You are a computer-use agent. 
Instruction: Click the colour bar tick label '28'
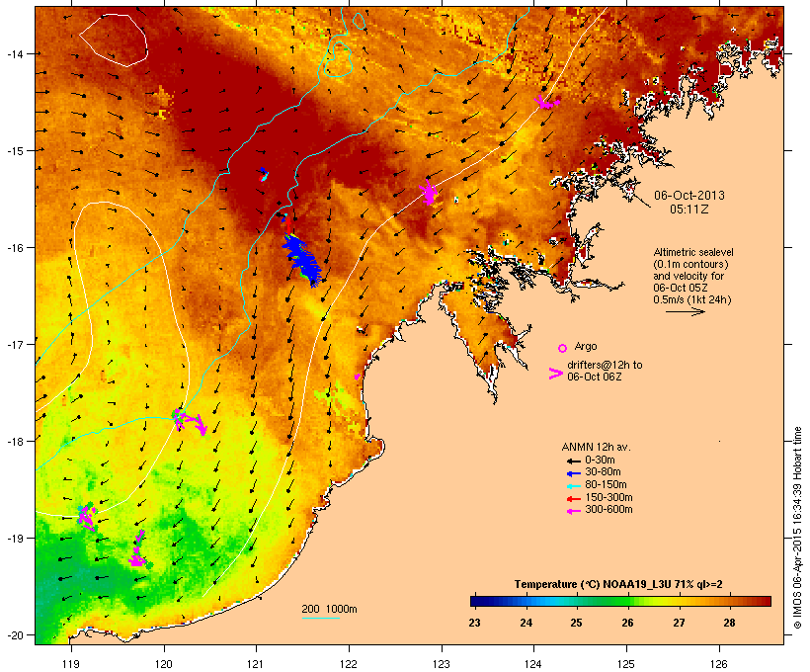coord(729,623)
